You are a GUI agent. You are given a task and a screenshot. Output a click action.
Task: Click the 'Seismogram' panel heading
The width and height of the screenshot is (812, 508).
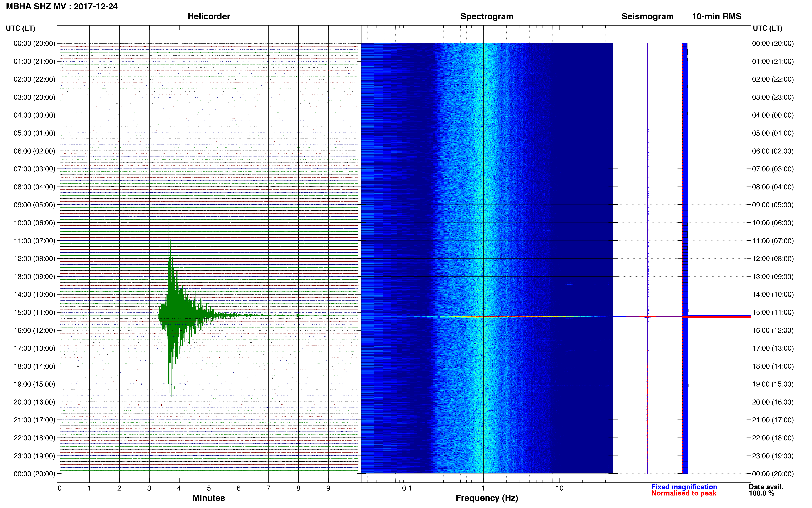[648, 16]
